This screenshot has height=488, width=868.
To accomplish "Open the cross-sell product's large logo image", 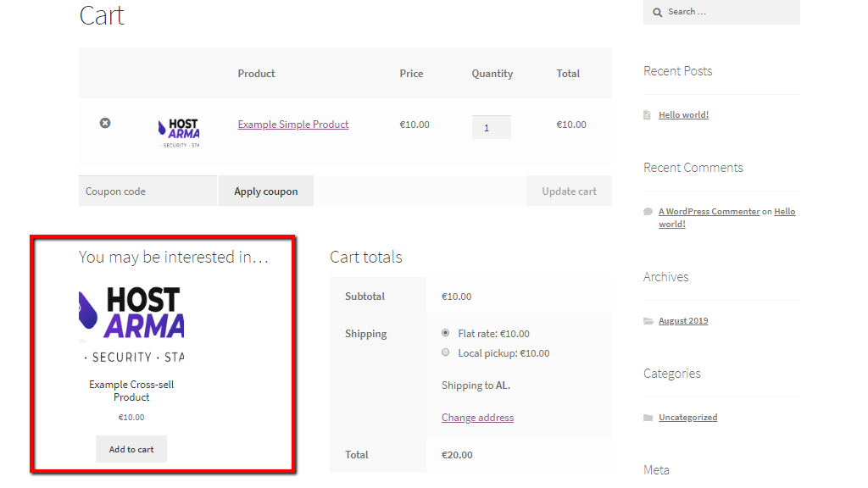I will click(131, 325).
